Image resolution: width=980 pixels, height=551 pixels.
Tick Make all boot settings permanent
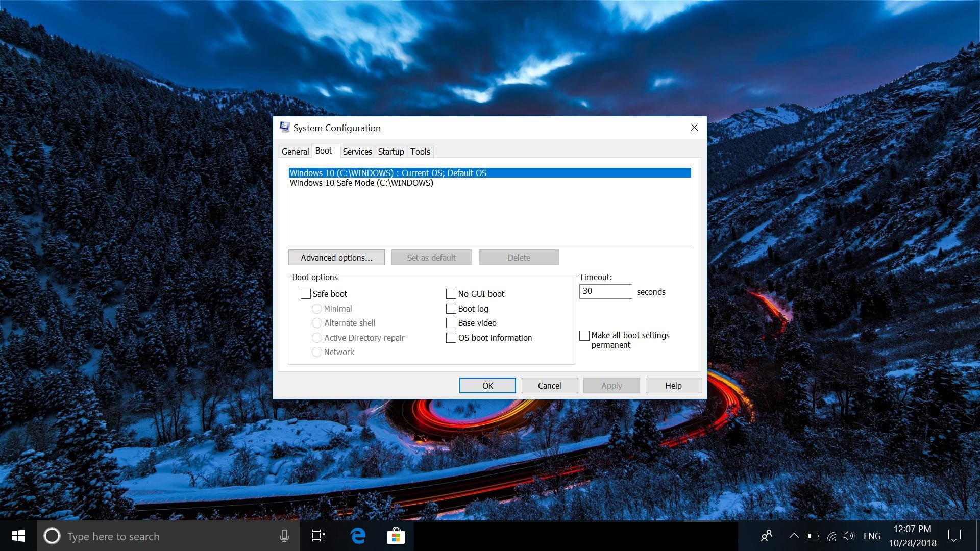point(584,336)
